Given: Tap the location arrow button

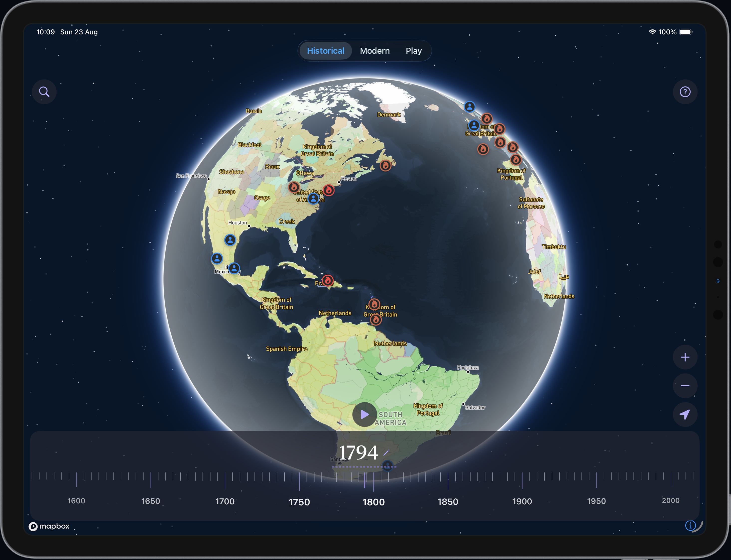Looking at the screenshot, I should pyautogui.click(x=685, y=414).
